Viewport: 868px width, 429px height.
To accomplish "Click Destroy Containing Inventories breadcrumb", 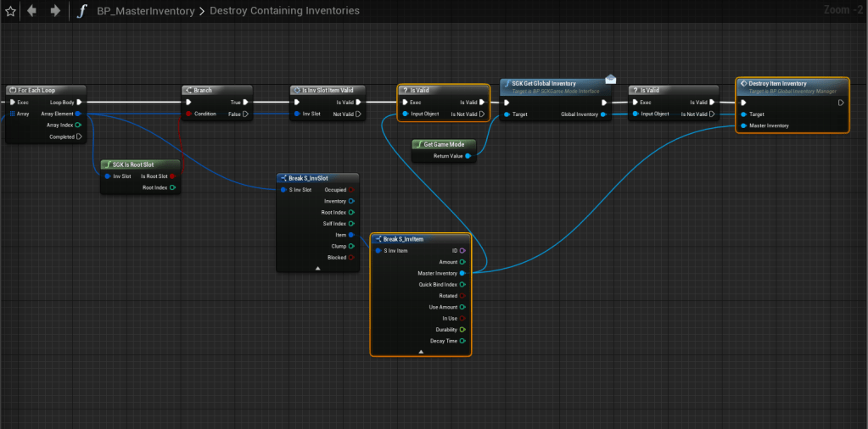I will pos(284,11).
